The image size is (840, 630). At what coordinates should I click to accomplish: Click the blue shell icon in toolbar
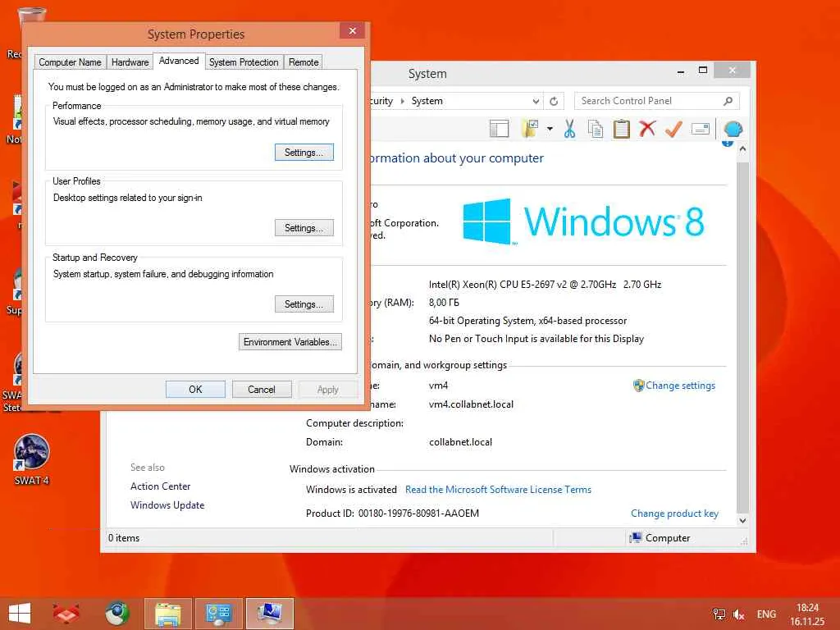click(733, 129)
